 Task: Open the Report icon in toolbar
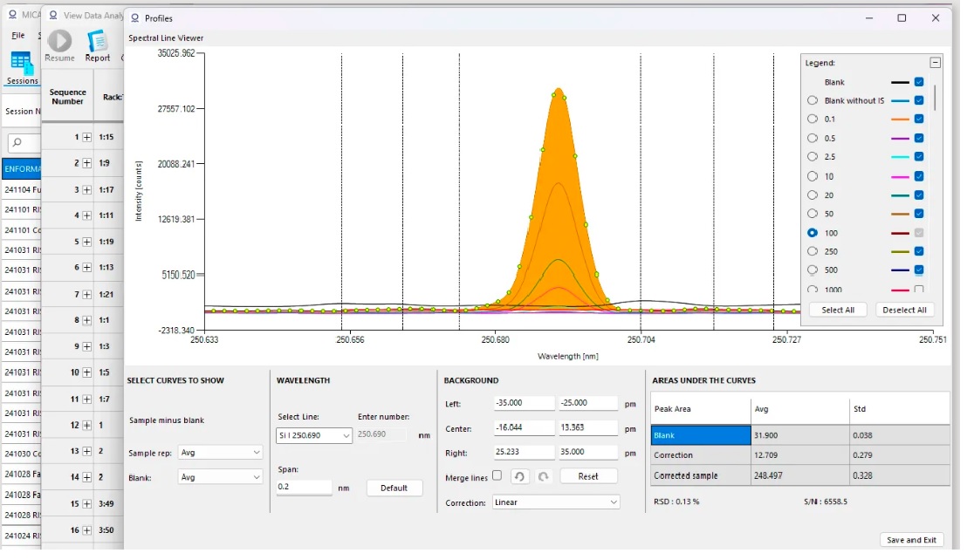[x=97, y=41]
